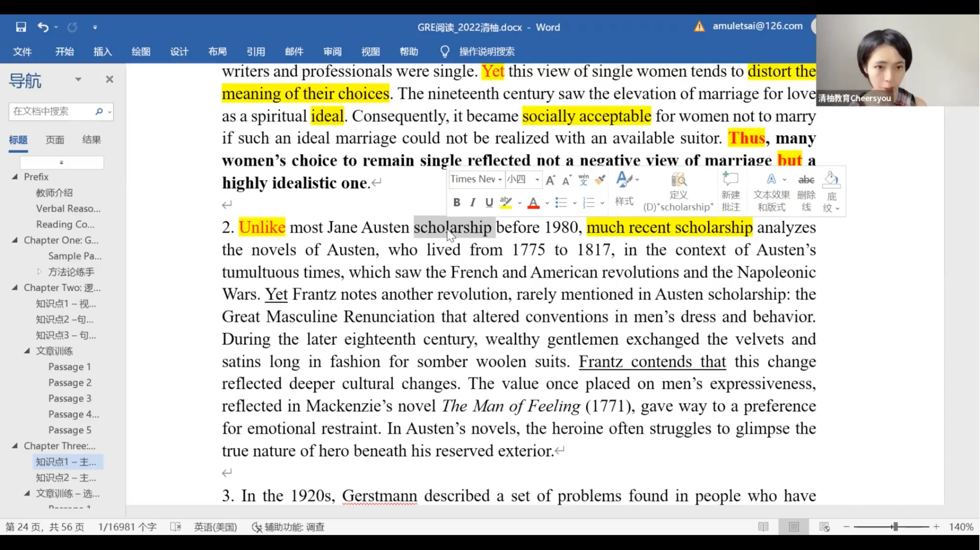Increase font size with grow font icon
Image resolution: width=980 pixels, height=550 pixels.
coord(550,180)
